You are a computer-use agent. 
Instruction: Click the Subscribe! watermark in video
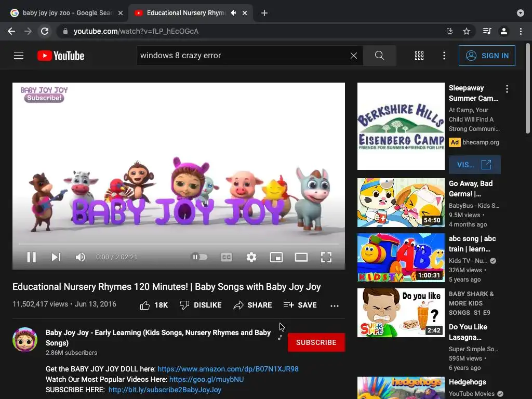[44, 98]
